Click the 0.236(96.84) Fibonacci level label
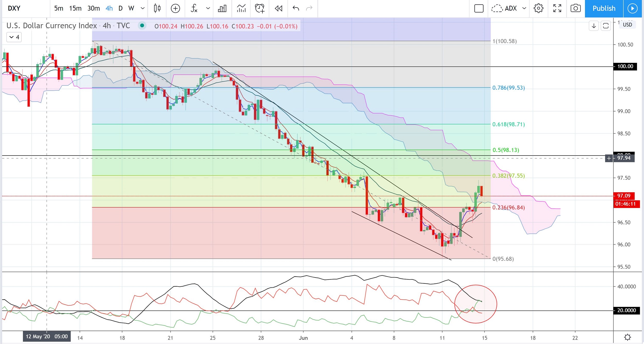The width and height of the screenshot is (644, 344). (x=509, y=208)
